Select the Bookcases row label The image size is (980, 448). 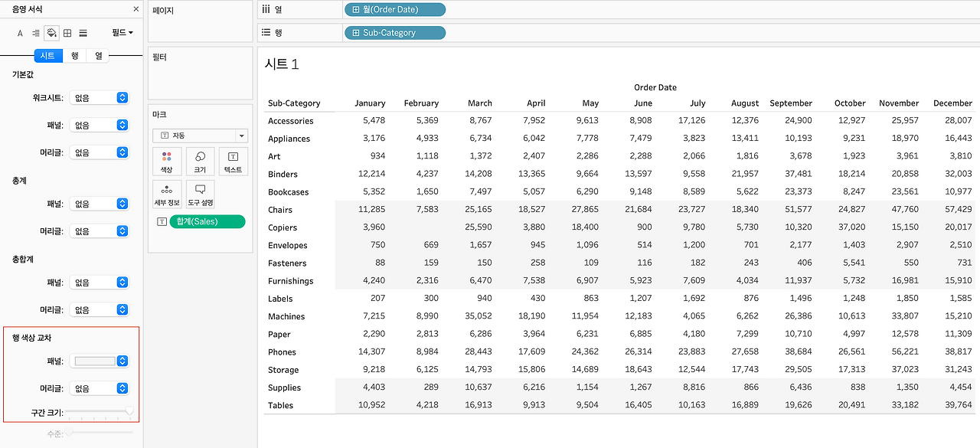tap(289, 192)
